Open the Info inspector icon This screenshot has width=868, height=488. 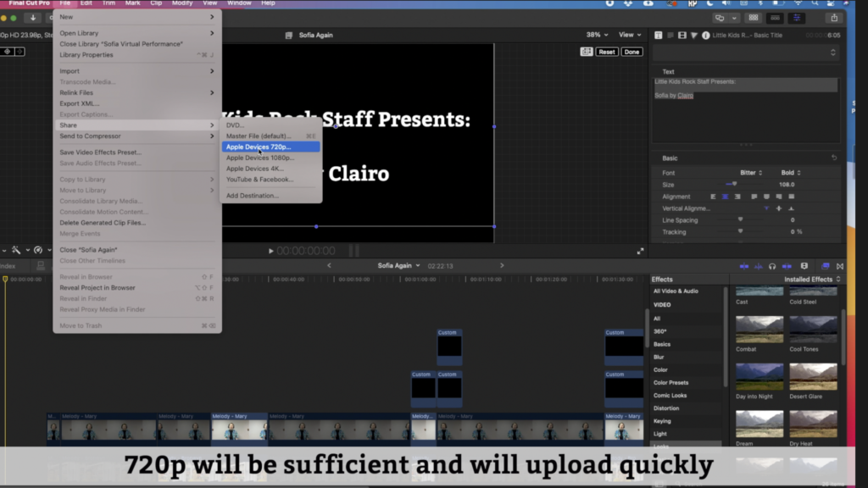(706, 35)
